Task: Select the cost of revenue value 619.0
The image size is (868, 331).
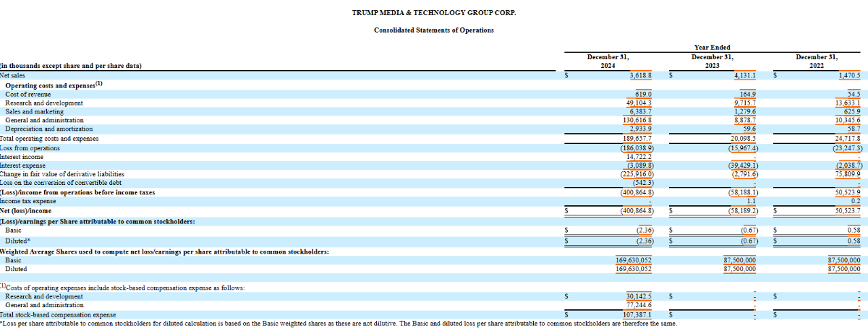Action: tap(644, 94)
